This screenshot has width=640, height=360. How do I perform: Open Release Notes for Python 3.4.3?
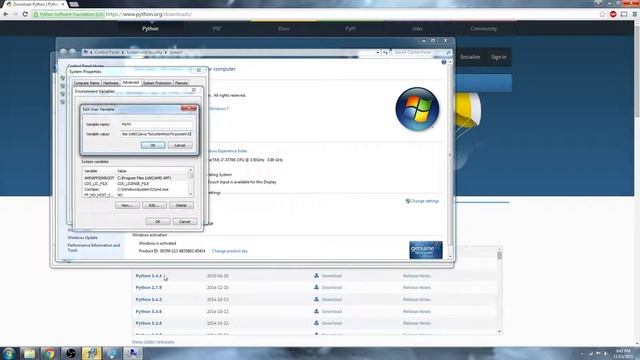(x=417, y=276)
